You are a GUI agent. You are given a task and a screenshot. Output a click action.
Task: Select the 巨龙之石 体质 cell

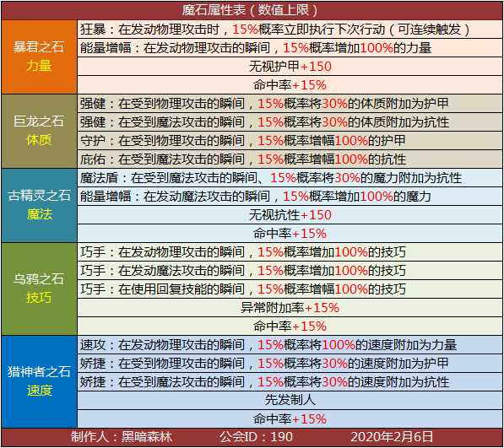39,131
